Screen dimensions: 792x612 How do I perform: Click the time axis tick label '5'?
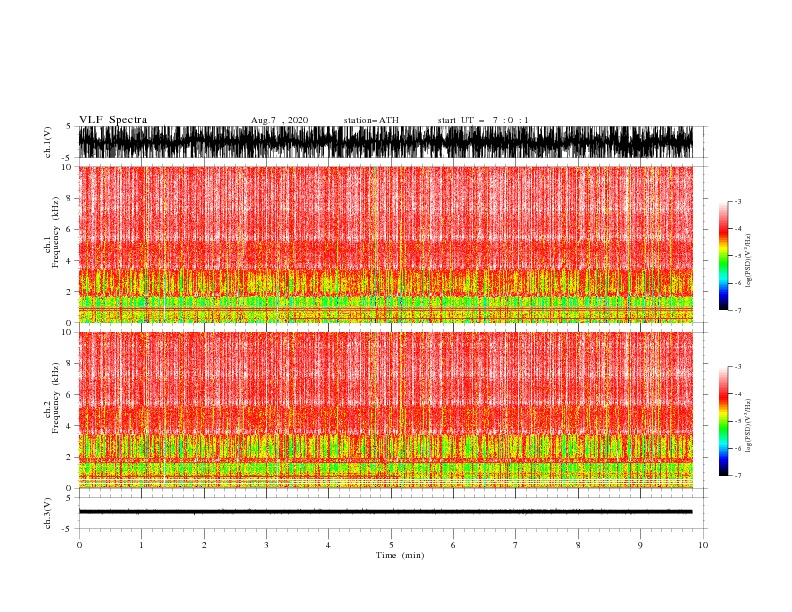391,545
